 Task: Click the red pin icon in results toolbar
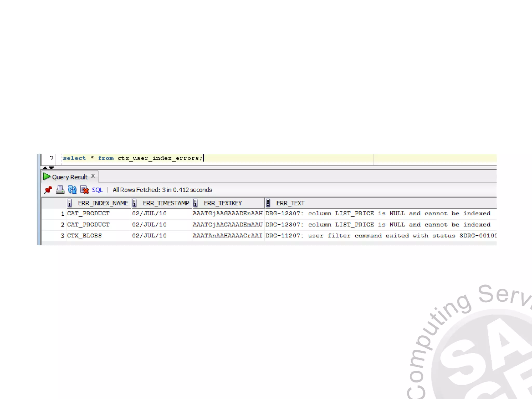[48, 190]
